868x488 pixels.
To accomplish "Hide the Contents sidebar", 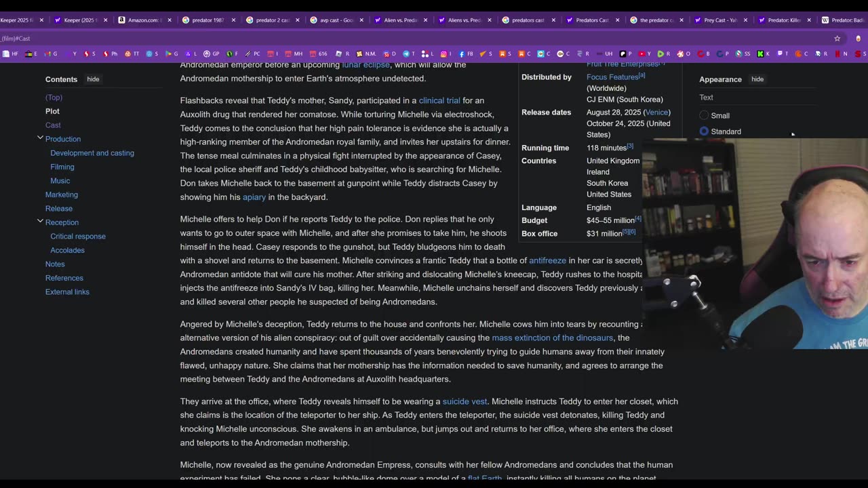I will tap(93, 79).
